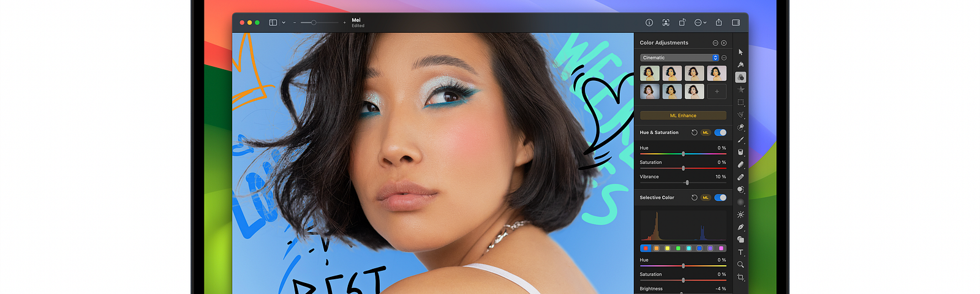Select the blue Selective Color swatch
The height and width of the screenshot is (294, 980).
[699, 248]
